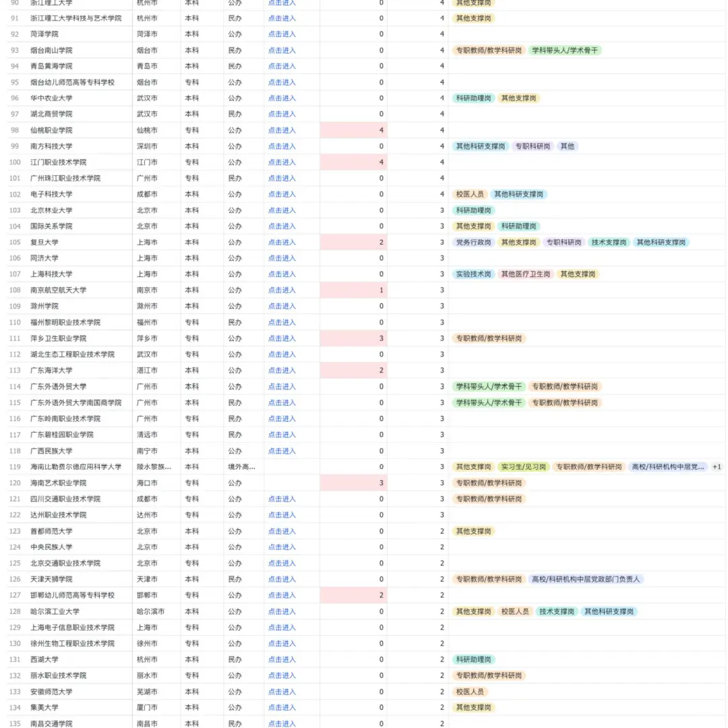
Task: Expand the +1 hidden tags in row 119
Action: pos(717,466)
